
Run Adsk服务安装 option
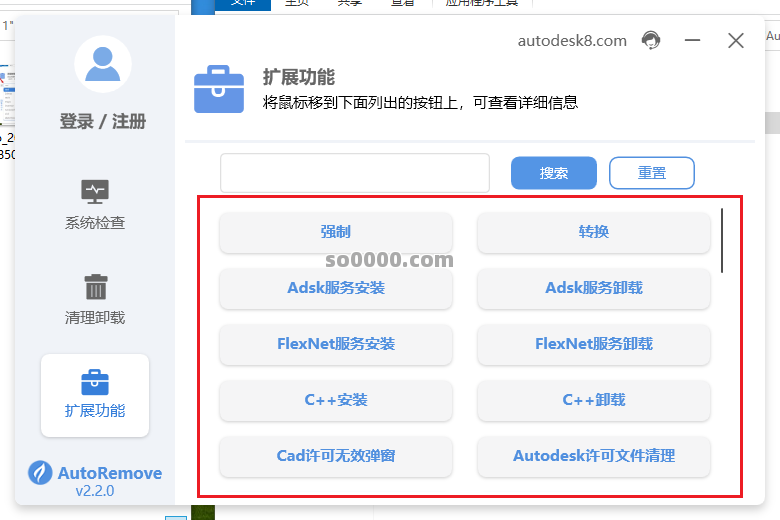(336, 288)
